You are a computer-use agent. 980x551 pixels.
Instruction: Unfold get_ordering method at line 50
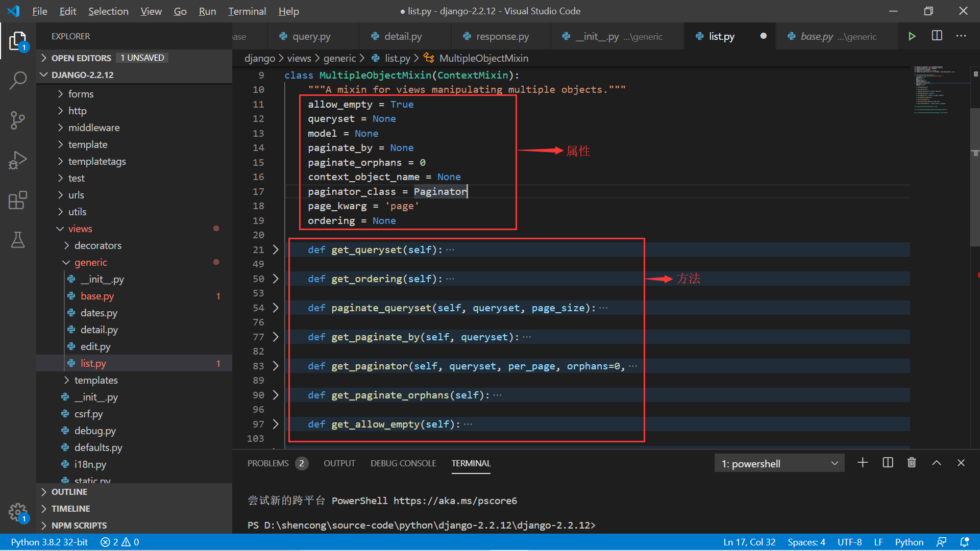(x=276, y=279)
